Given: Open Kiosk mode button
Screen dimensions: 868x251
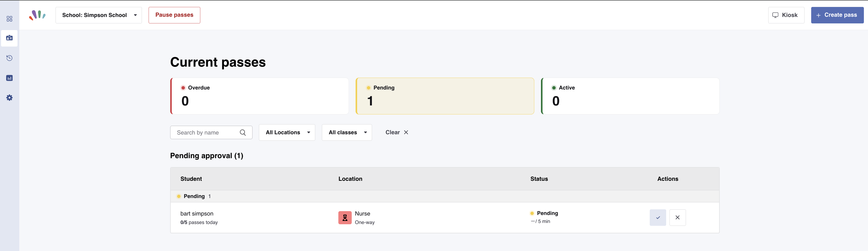Looking at the screenshot, I should tap(786, 15).
